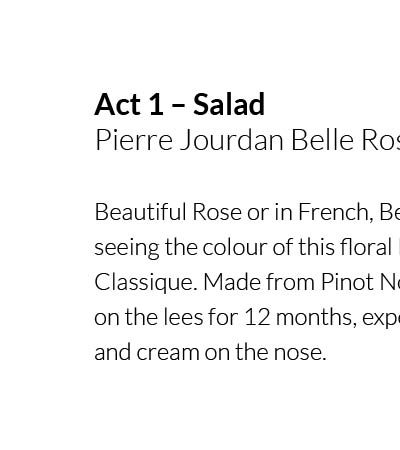The width and height of the screenshot is (400, 450).
Task: Click the word "Jourdan" in the subtitle
Action: 232,140
